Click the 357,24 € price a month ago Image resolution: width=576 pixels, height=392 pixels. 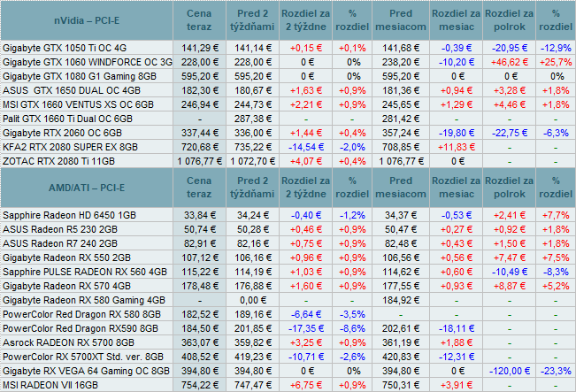click(x=401, y=133)
